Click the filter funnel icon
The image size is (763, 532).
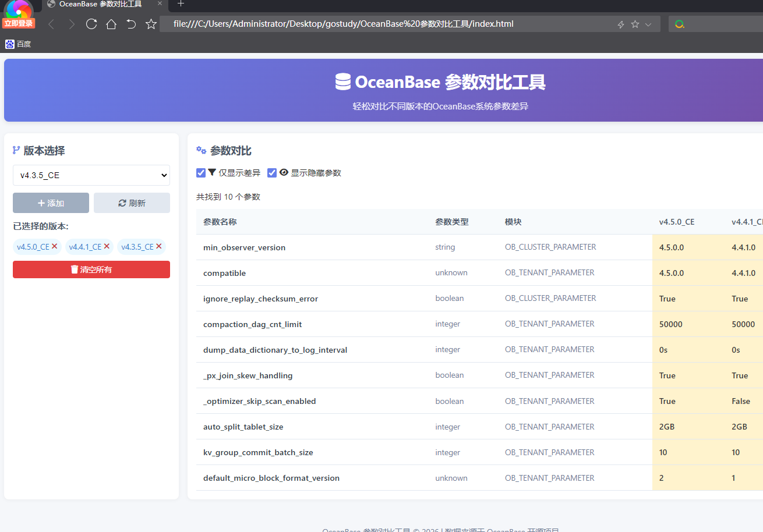[x=212, y=172]
